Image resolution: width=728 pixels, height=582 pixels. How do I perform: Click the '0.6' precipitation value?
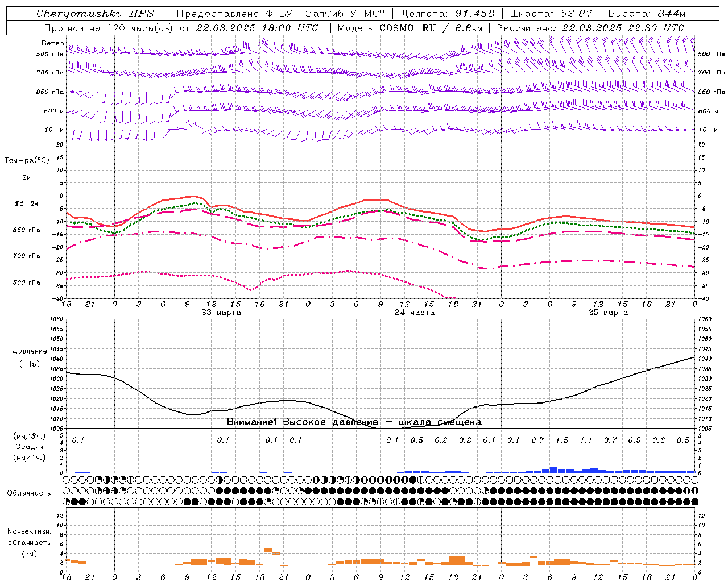click(x=659, y=440)
